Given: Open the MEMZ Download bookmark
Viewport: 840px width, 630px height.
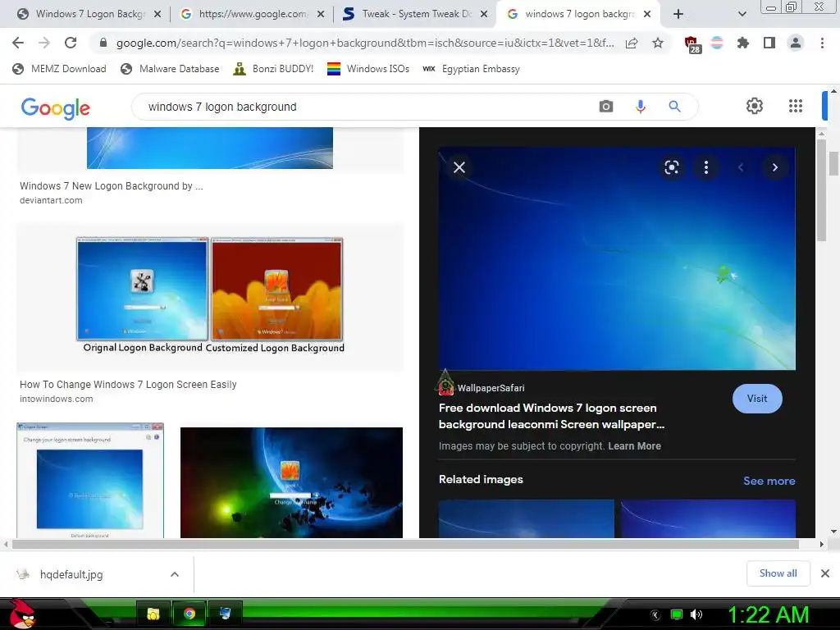Looking at the screenshot, I should point(59,69).
